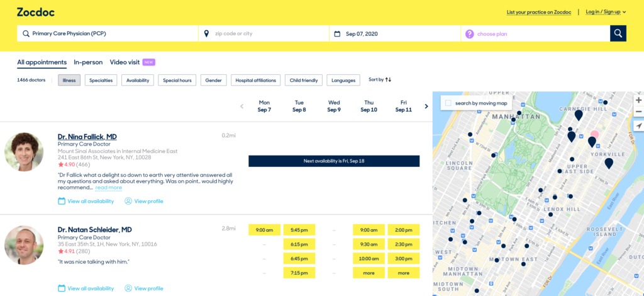Click Sort by arrows icon

pos(388,80)
